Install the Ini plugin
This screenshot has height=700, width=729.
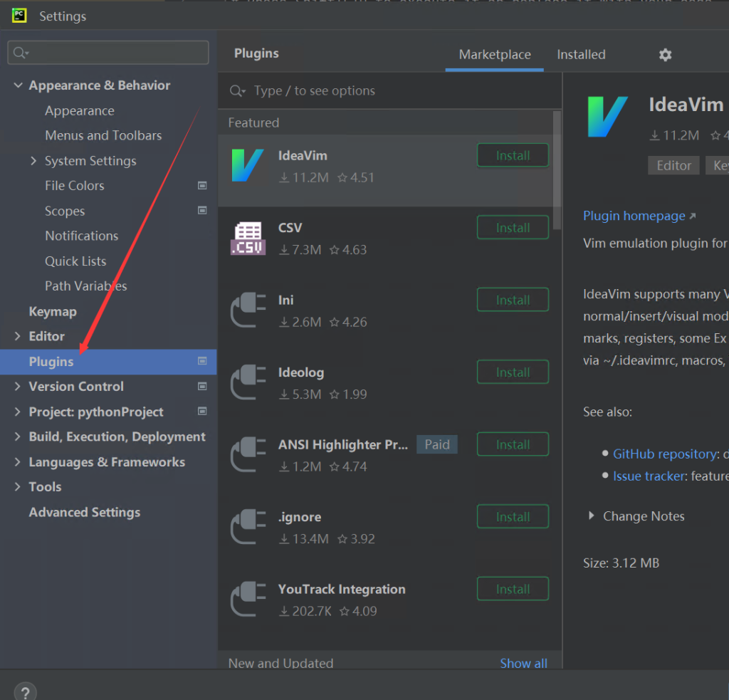[x=513, y=300]
